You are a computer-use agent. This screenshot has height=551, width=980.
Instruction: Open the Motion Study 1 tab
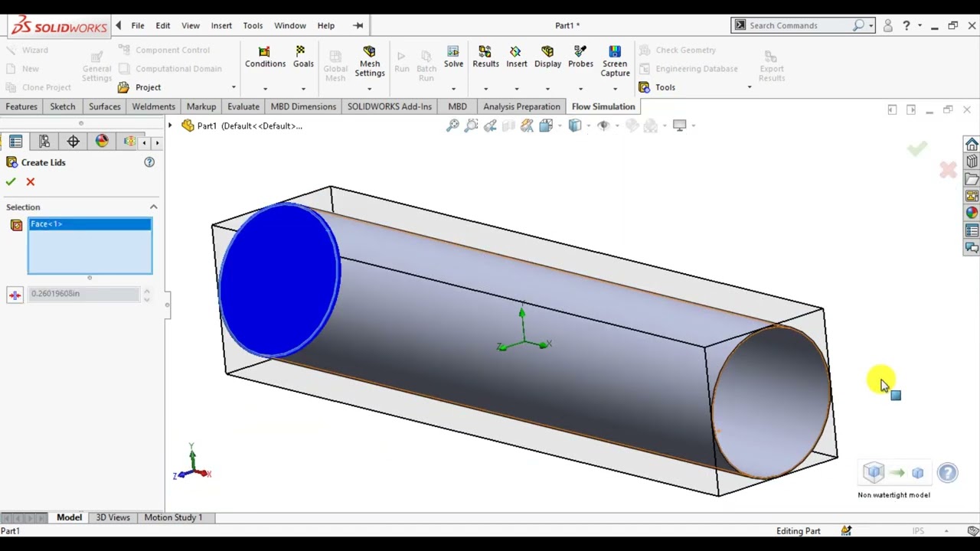(x=173, y=517)
